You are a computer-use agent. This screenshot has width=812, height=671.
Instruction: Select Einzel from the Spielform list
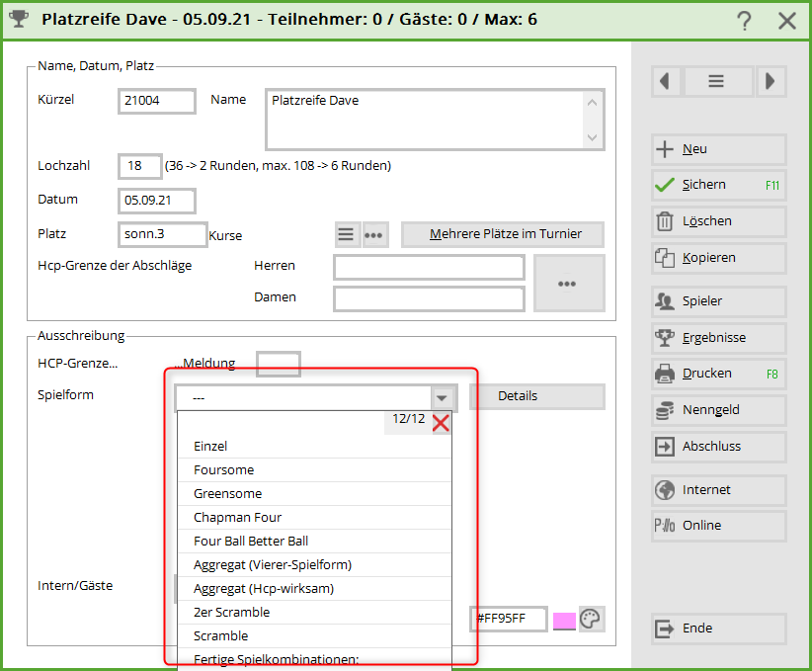tap(210, 447)
